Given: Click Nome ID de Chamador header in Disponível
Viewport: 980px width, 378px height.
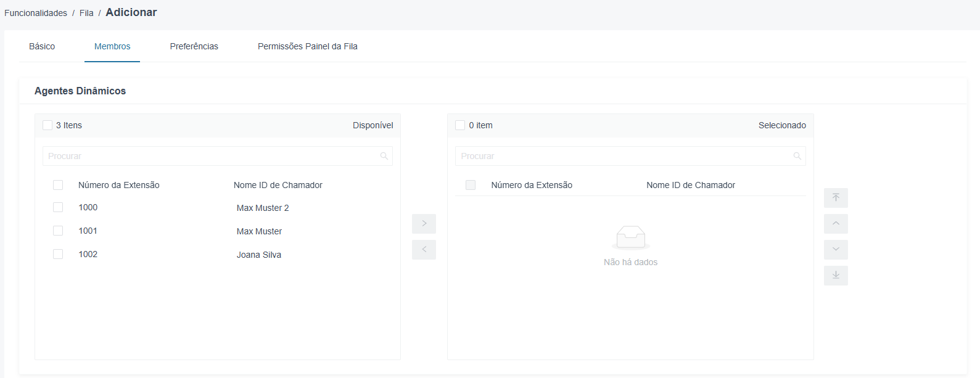Looking at the screenshot, I should [278, 185].
